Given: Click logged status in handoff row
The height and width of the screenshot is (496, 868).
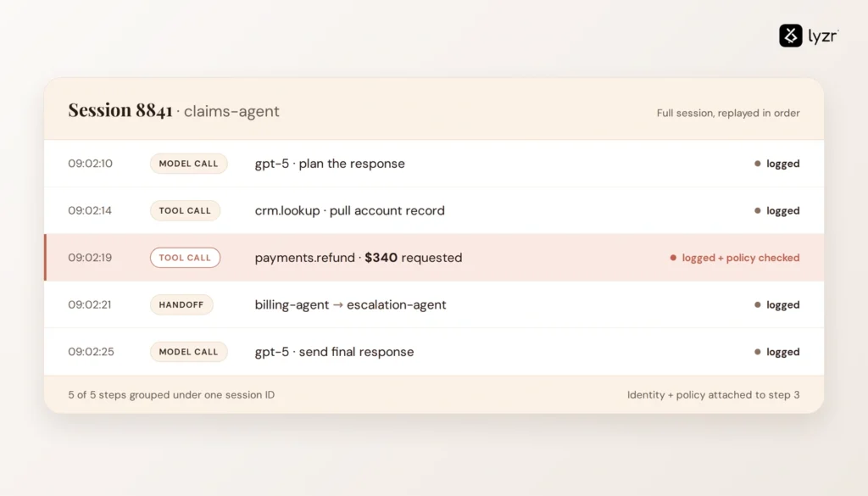Looking at the screenshot, I should coord(782,304).
